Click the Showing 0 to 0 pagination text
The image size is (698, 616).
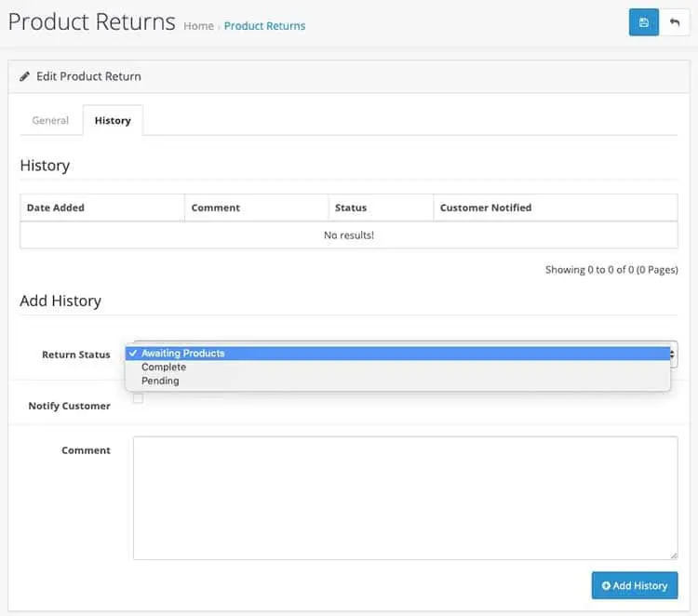pyautogui.click(x=611, y=270)
